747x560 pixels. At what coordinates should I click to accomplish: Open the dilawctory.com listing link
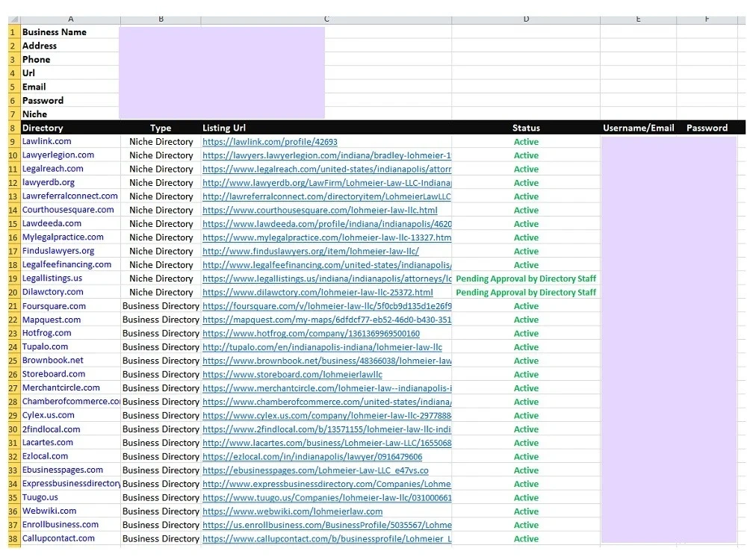317,293
